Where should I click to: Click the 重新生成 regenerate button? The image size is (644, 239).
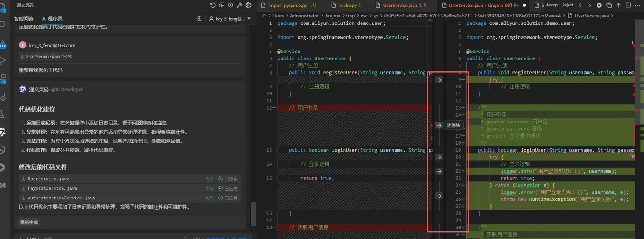click(x=29, y=222)
